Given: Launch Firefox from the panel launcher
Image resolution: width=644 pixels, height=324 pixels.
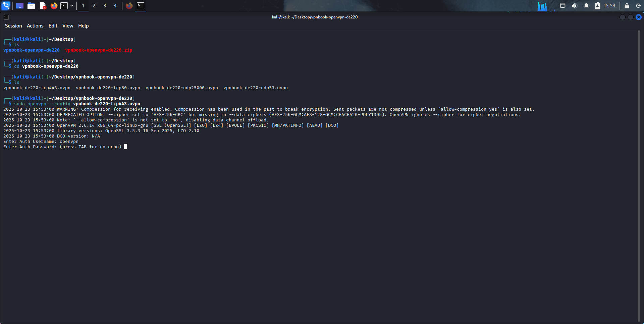Looking at the screenshot, I should [x=54, y=6].
